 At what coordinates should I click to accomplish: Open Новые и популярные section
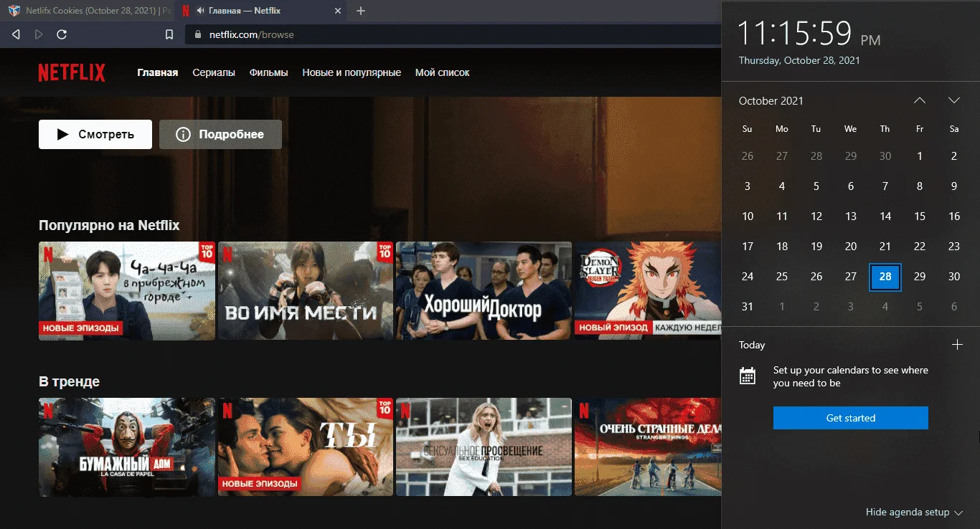click(x=352, y=72)
